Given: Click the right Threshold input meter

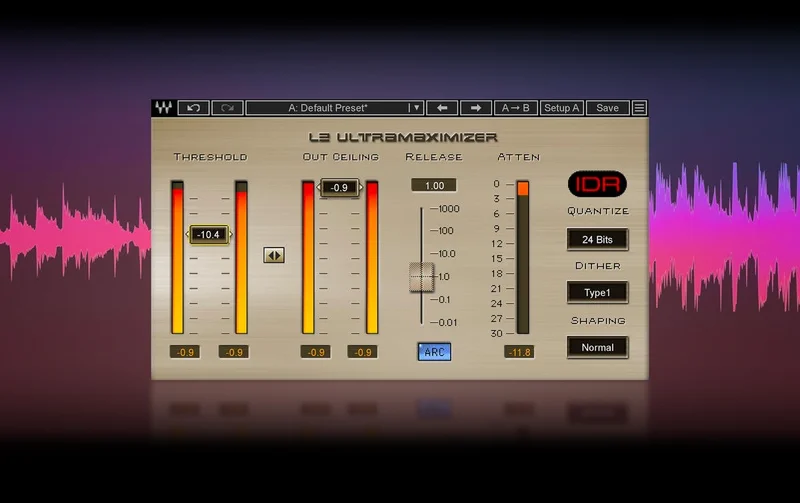Looking at the screenshot, I should 241,257.
